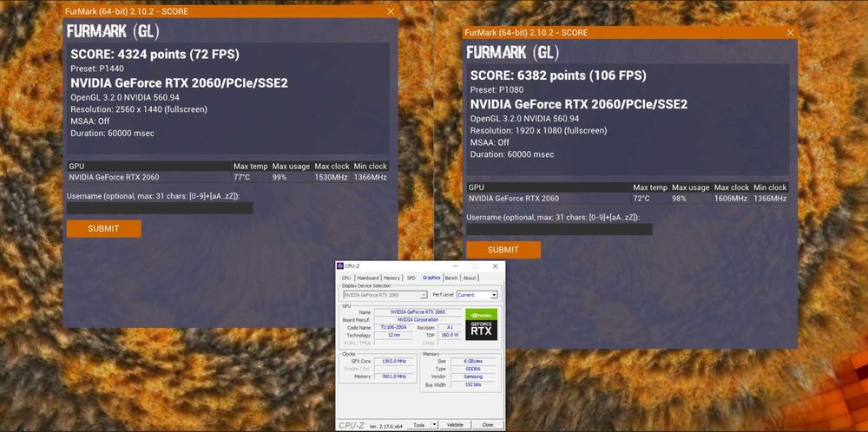Screen dimensions: 868x432
Task: Click the Close button at CPU-Z bottom
Action: [488, 425]
